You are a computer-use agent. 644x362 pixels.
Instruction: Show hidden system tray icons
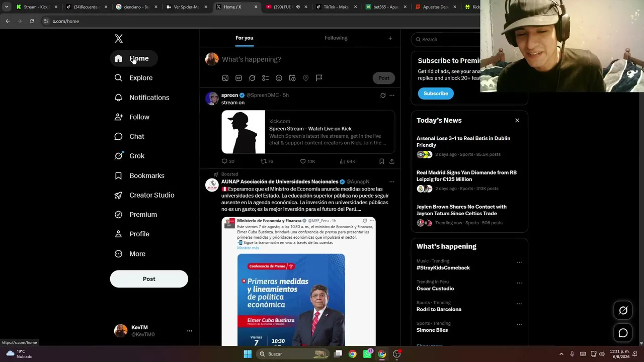point(561,354)
